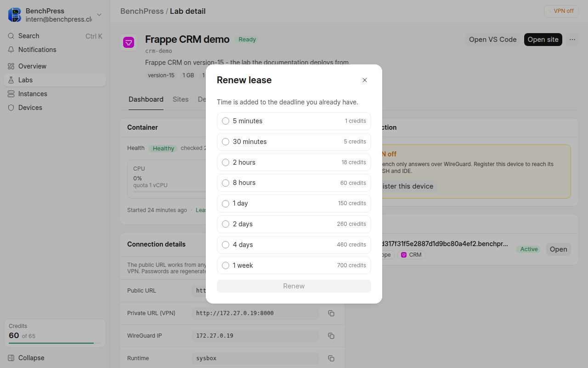Click the Notifications bell icon
Viewport: 588px width, 368px height.
[11, 50]
